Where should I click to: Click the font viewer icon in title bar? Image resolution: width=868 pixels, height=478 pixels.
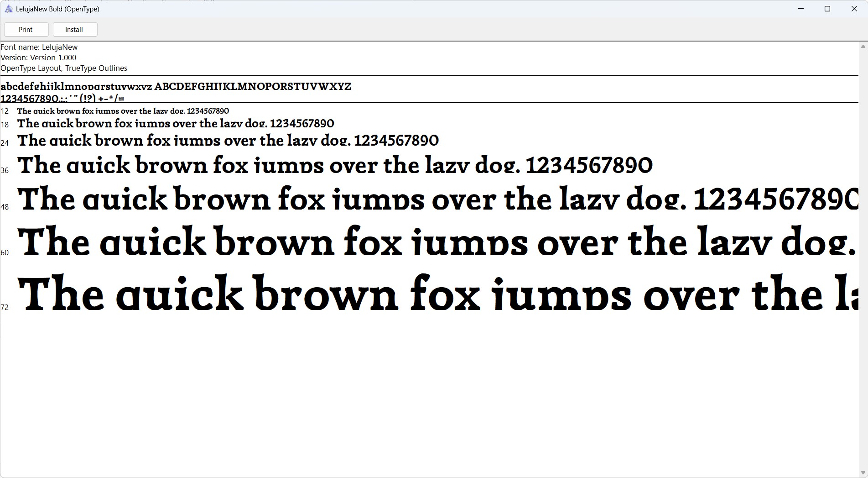[x=8, y=9]
